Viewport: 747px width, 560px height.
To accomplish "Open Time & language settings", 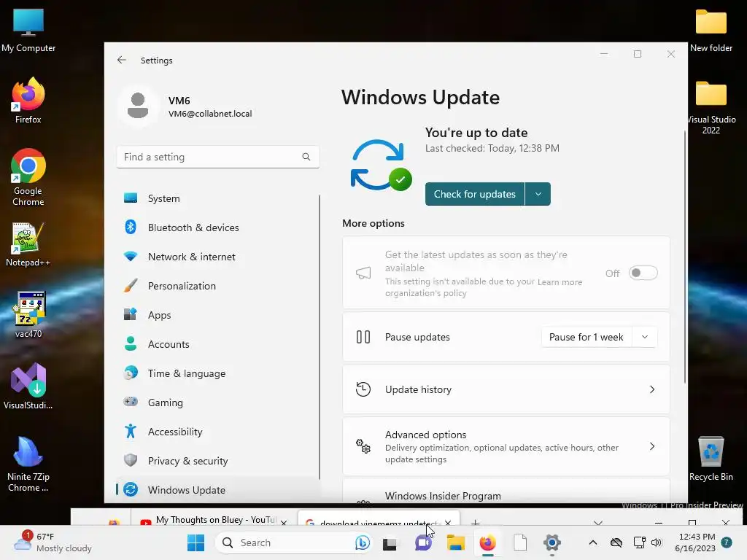I will pyautogui.click(x=217, y=373).
